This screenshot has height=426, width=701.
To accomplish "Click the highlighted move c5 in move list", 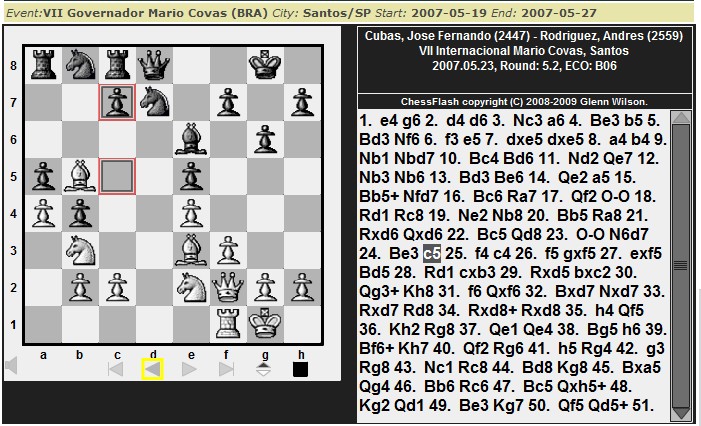I will click(x=432, y=254).
